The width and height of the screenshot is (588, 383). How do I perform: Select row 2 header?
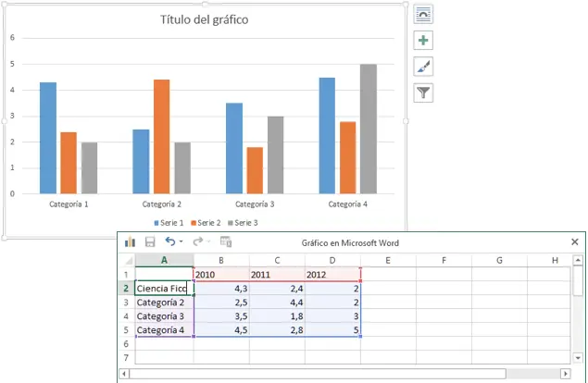point(127,289)
